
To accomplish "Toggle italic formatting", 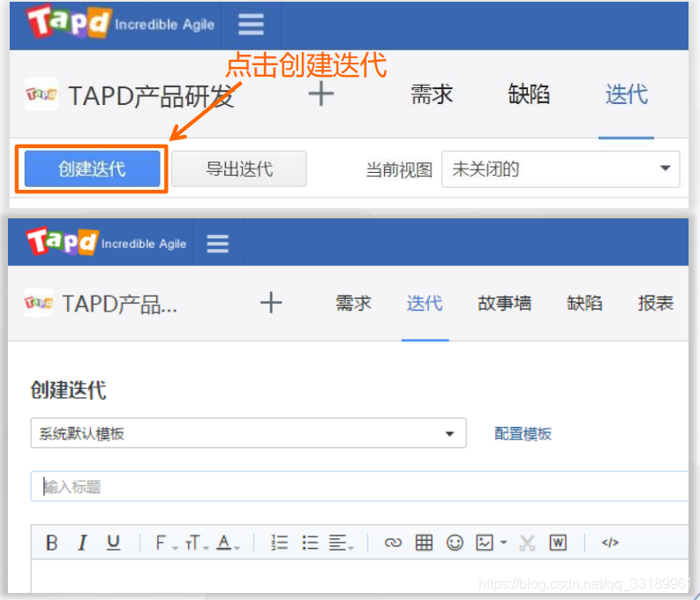I will pos(82,543).
